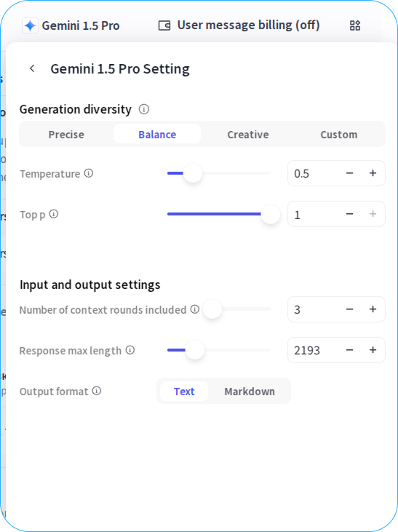Click the Top p slider handle

click(271, 214)
